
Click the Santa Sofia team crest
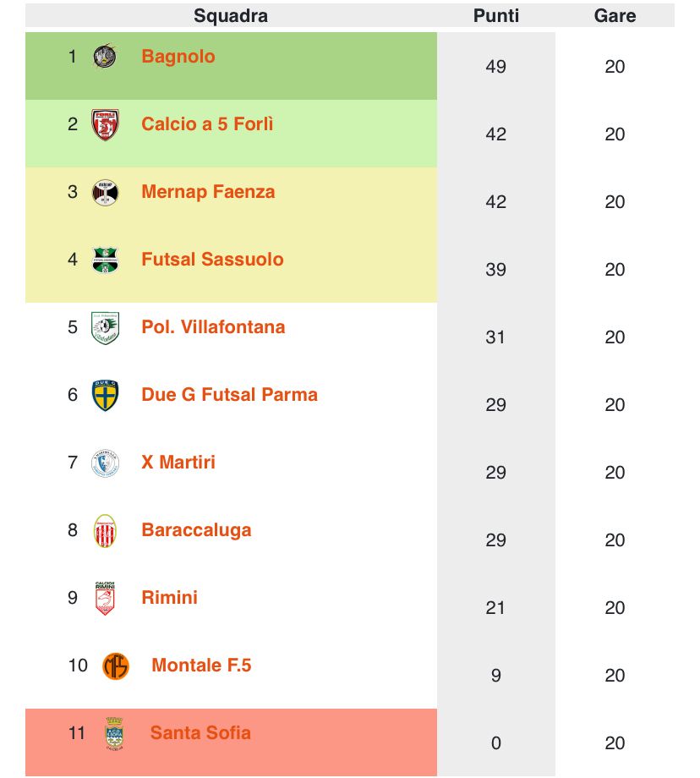[x=114, y=733]
